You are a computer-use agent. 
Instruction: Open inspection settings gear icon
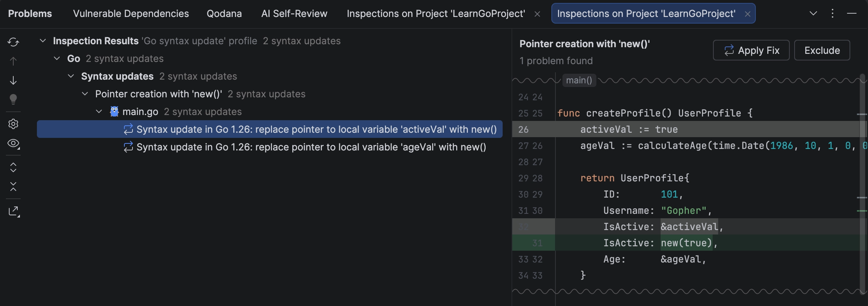click(13, 124)
